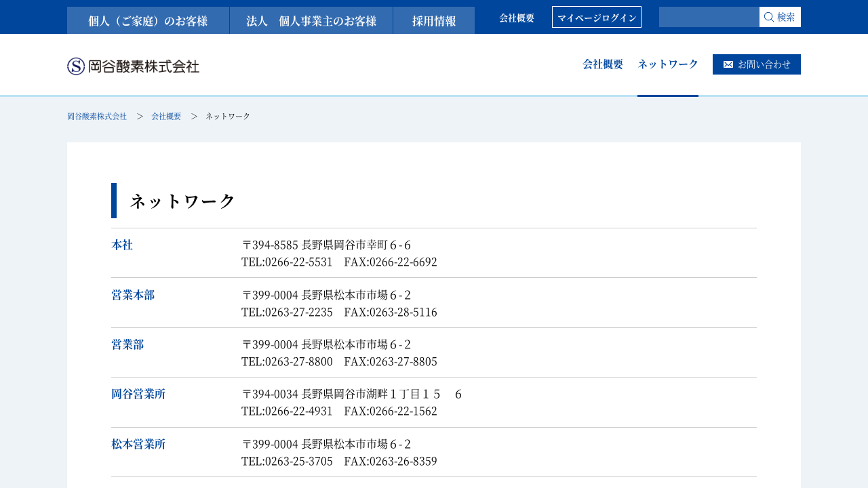
Task: Click the お問い合わせ contact button
Action: (757, 64)
